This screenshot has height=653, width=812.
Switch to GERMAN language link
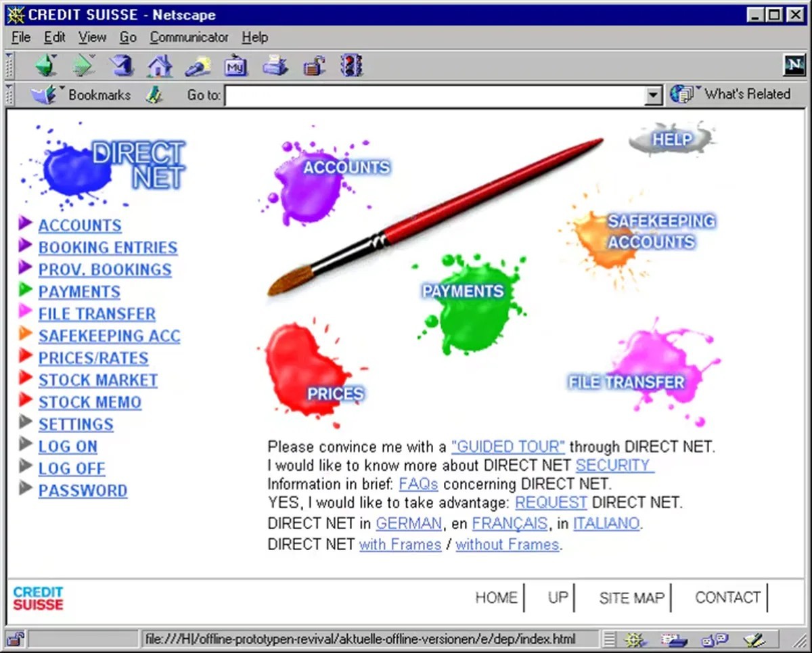click(x=409, y=524)
